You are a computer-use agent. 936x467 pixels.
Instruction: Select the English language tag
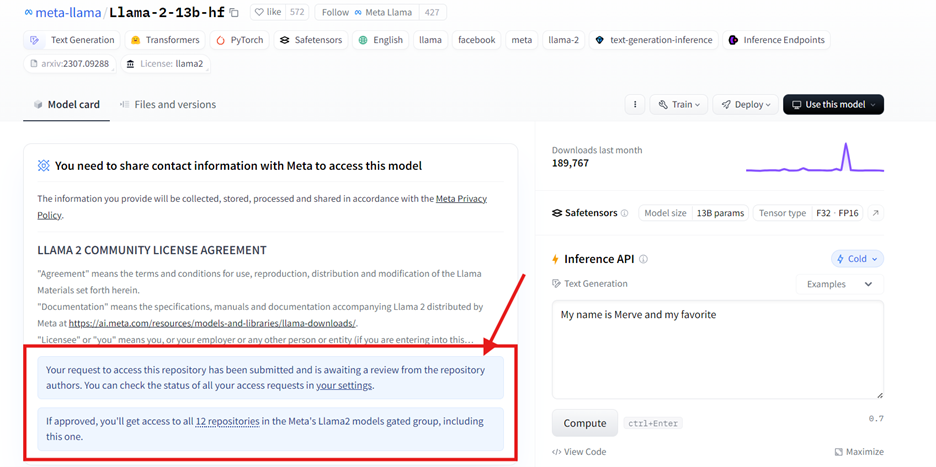coord(380,40)
